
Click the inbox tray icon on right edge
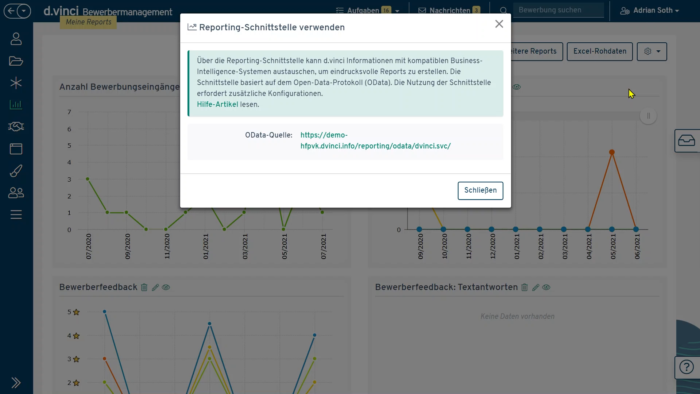(687, 141)
